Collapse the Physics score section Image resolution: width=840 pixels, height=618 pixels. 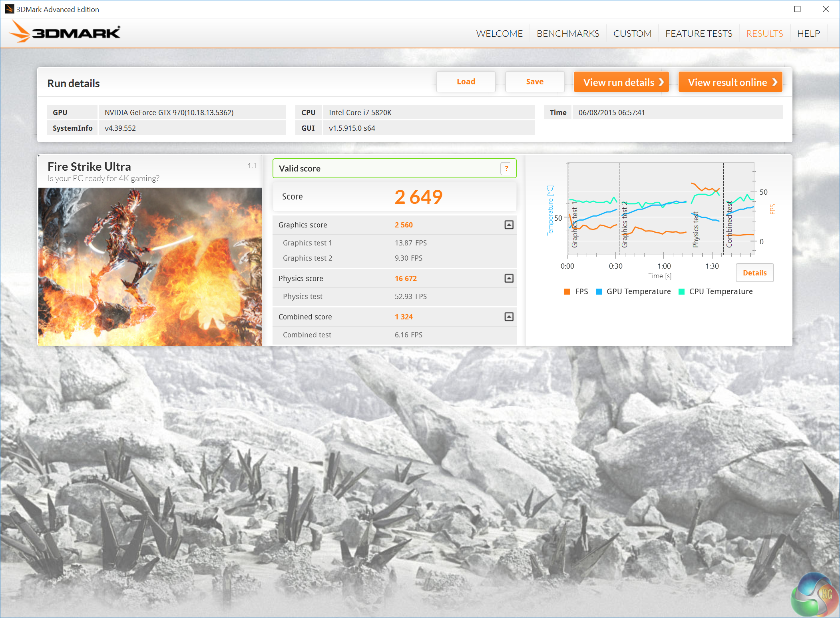[509, 279]
